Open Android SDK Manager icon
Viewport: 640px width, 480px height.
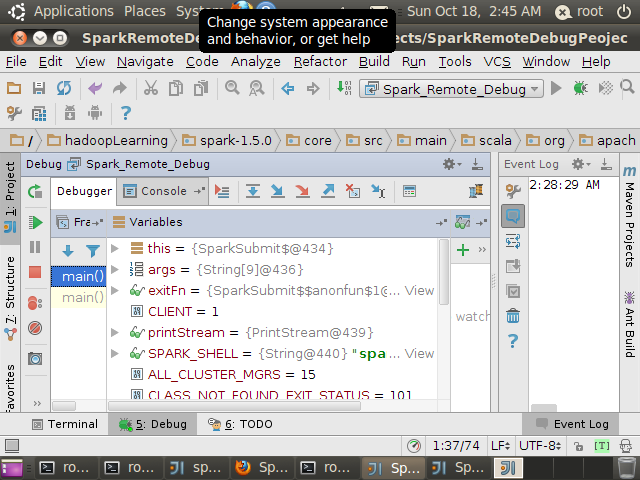(70, 113)
